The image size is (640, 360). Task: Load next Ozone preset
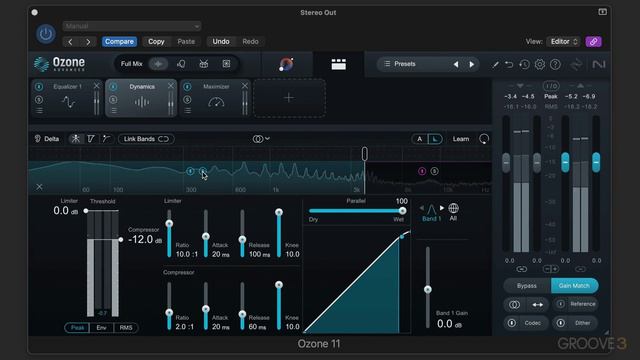(471, 64)
